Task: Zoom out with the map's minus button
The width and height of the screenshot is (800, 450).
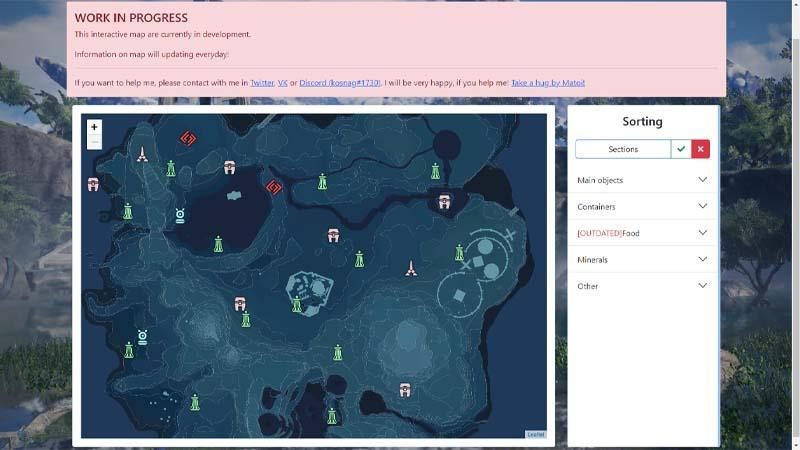Action: click(x=94, y=142)
